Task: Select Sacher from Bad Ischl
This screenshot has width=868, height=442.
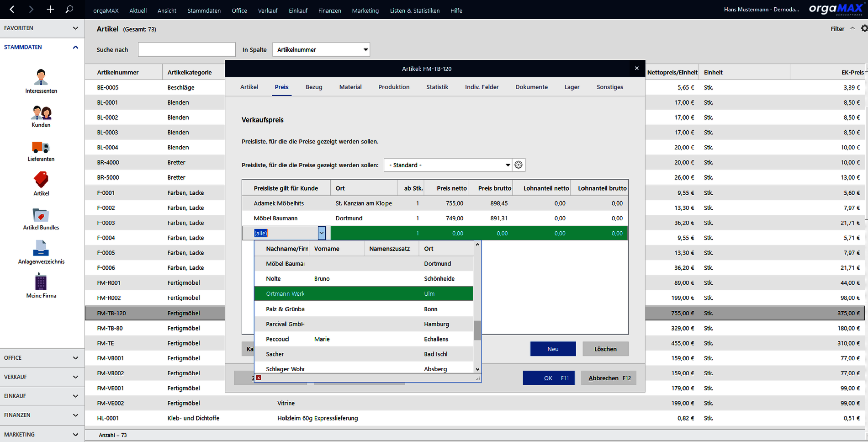Action: click(x=364, y=354)
